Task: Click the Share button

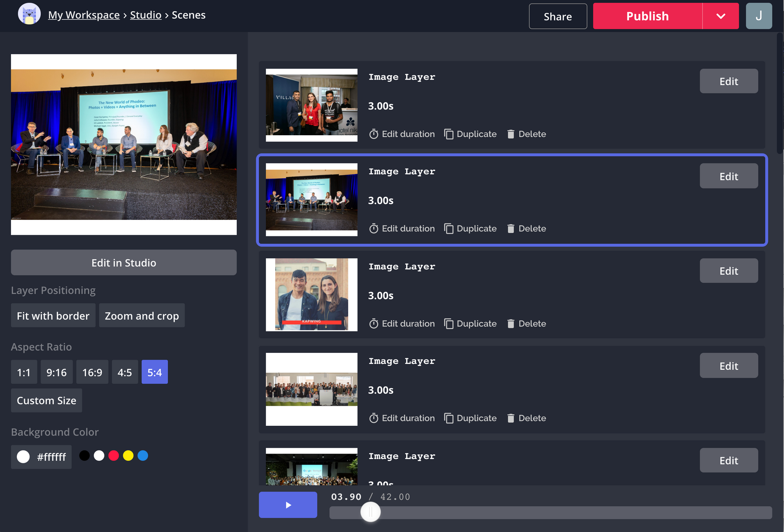Action: [x=557, y=16]
